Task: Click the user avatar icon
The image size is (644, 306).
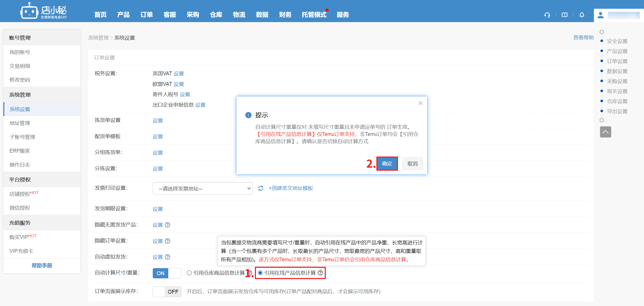Action: coord(600,15)
